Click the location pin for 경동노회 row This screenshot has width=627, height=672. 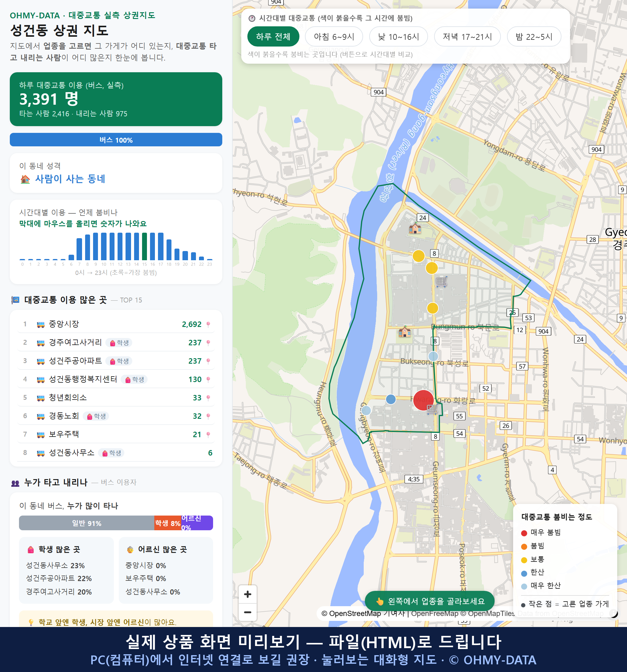pyautogui.click(x=208, y=416)
